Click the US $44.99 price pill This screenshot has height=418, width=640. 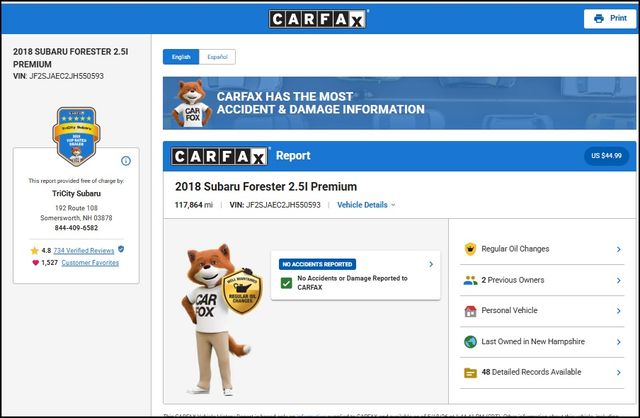pyautogui.click(x=607, y=156)
